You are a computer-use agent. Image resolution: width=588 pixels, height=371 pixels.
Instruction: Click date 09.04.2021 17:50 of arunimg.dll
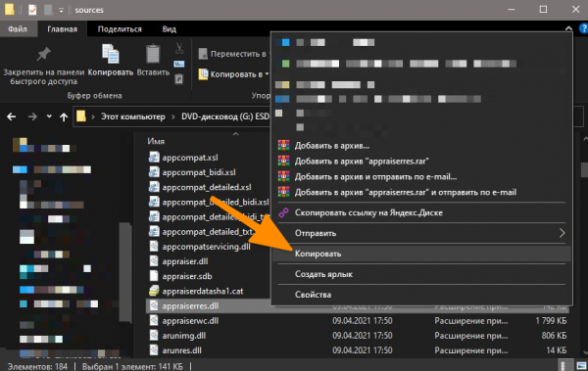coord(363,336)
